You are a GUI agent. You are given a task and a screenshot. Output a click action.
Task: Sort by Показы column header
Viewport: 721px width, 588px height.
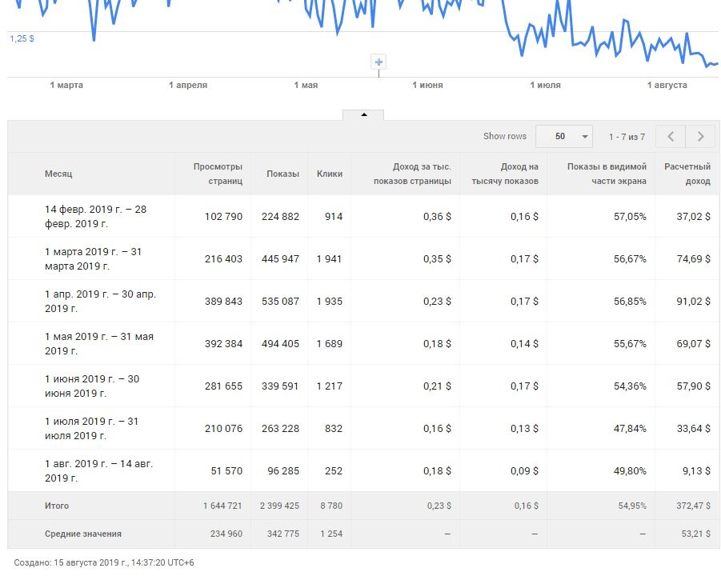point(283,174)
